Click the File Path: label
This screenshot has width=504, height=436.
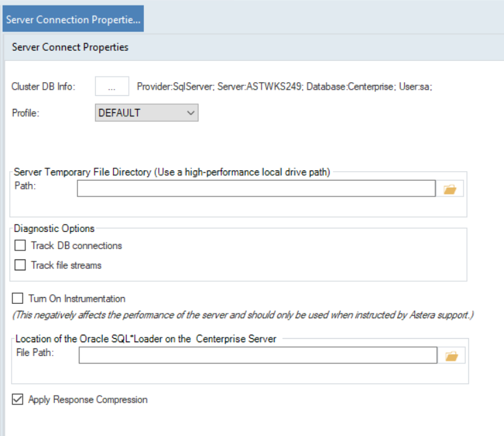tap(34, 352)
